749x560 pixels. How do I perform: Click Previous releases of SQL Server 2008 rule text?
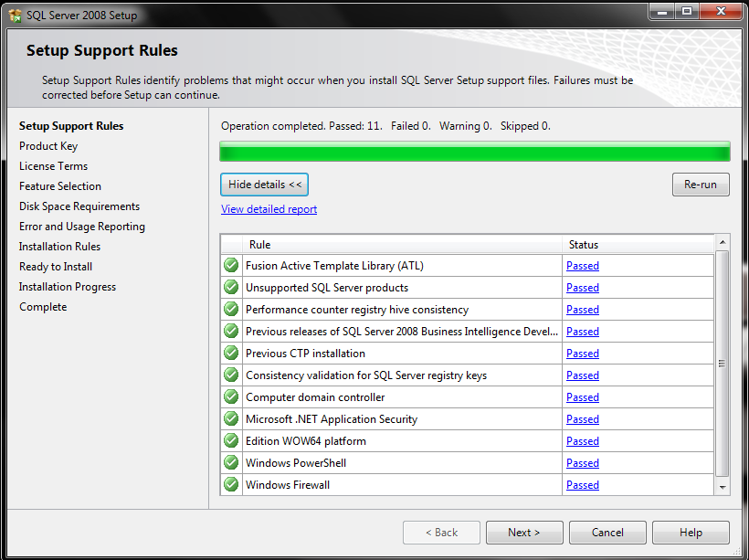[x=402, y=332]
